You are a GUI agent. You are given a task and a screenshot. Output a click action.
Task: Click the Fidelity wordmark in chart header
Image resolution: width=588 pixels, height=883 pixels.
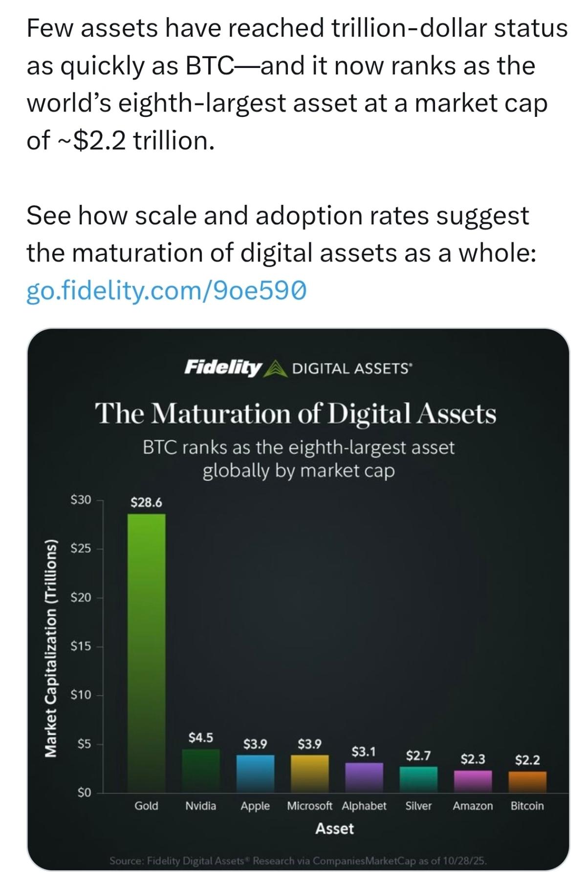(222, 367)
